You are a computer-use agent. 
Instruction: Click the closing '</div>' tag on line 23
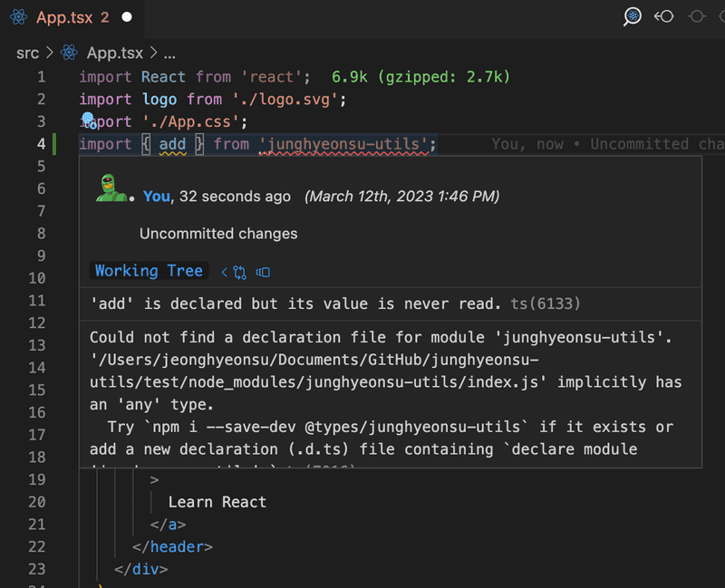(141, 569)
